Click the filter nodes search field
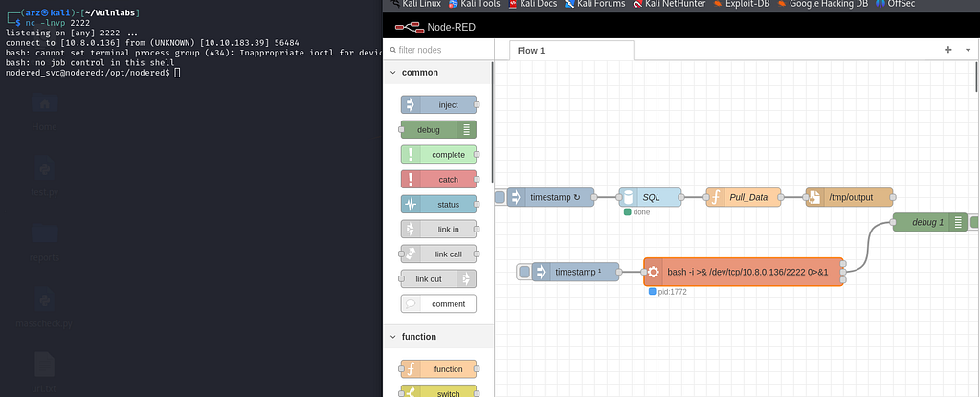The width and height of the screenshot is (980, 397). [x=437, y=50]
